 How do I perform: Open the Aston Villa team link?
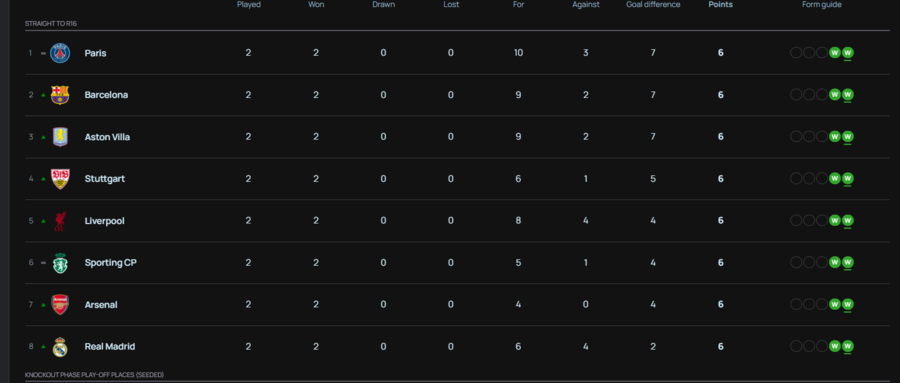click(107, 137)
